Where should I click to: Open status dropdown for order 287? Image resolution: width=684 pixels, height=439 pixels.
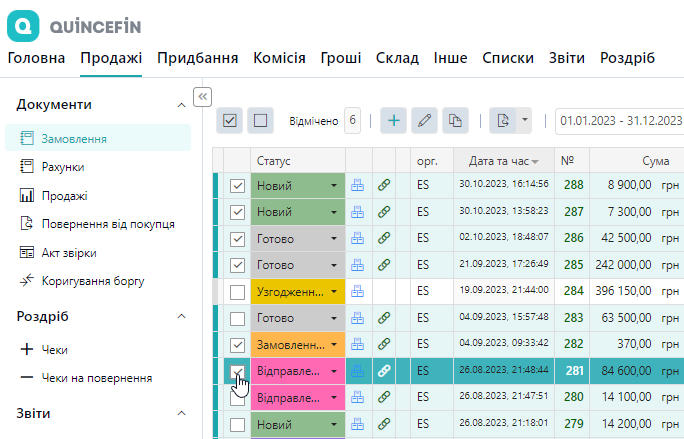334,212
